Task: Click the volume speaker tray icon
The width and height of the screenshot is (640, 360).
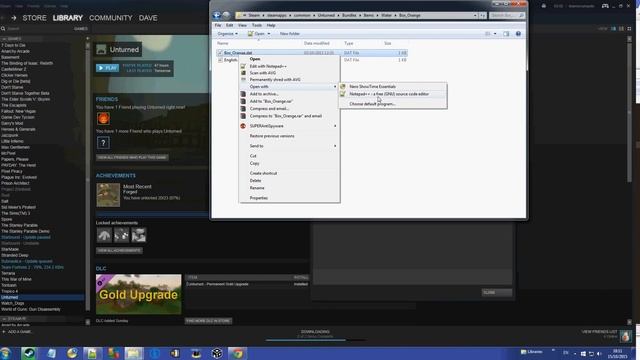Action: tap(599, 353)
